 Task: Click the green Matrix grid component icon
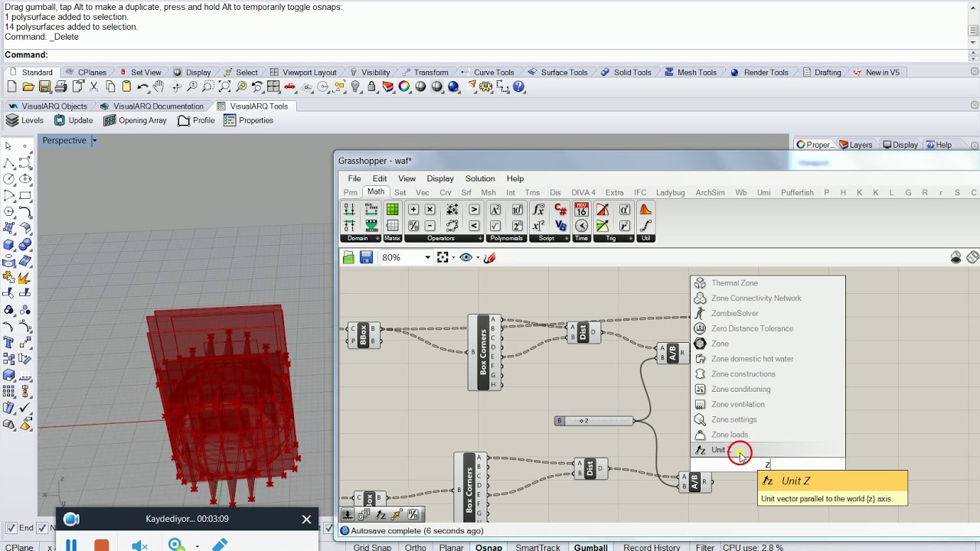(x=392, y=210)
